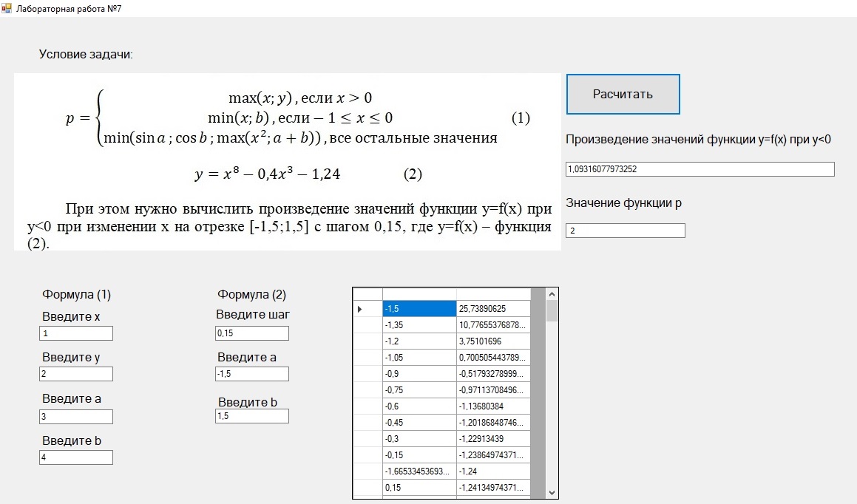Select the grid cell 25,73890625
The image size is (857, 504).
coord(493,309)
